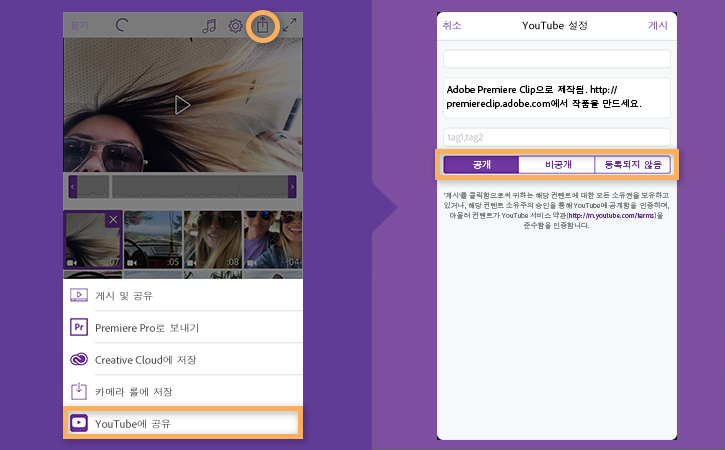Remove the first clip with X
Screen dimensions: 725x450
[113, 220]
